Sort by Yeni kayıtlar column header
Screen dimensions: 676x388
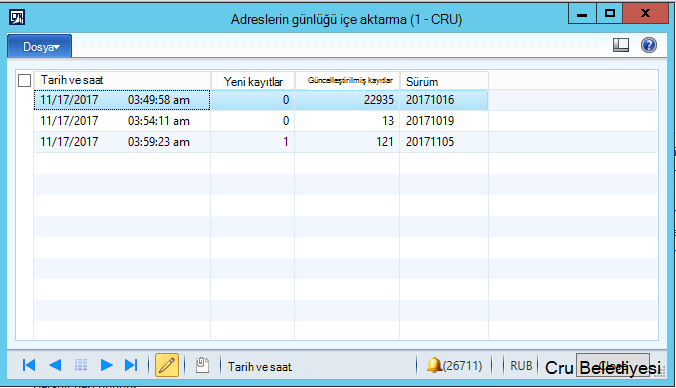(253, 80)
